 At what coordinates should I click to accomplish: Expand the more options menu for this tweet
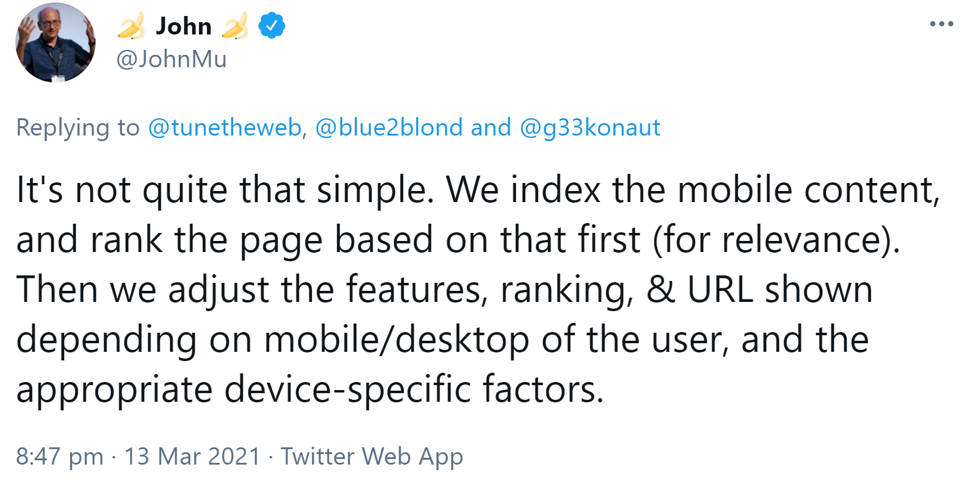941,23
